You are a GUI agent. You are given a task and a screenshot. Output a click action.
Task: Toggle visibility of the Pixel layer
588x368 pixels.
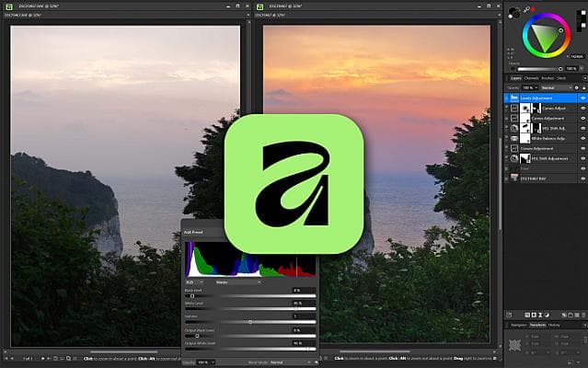[582, 168]
